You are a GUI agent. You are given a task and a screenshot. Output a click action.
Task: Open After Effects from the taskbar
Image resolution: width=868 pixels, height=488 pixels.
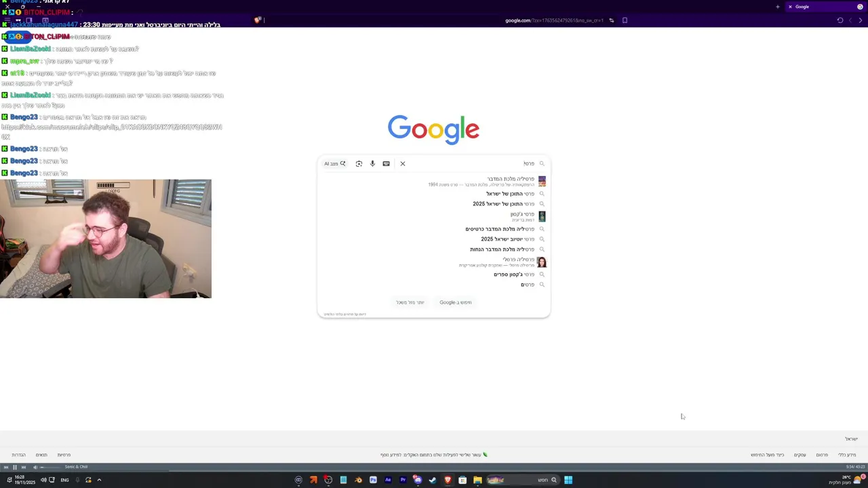[388, 480]
